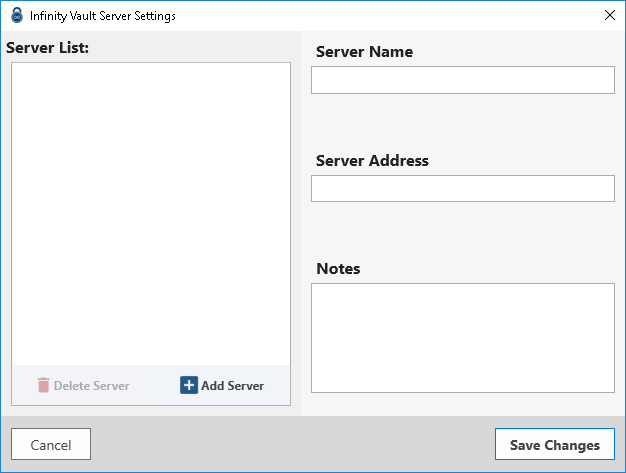Viewport: 626px width, 473px height.
Task: Click the Infinity Vault lock icon in title bar
Action: 16,15
